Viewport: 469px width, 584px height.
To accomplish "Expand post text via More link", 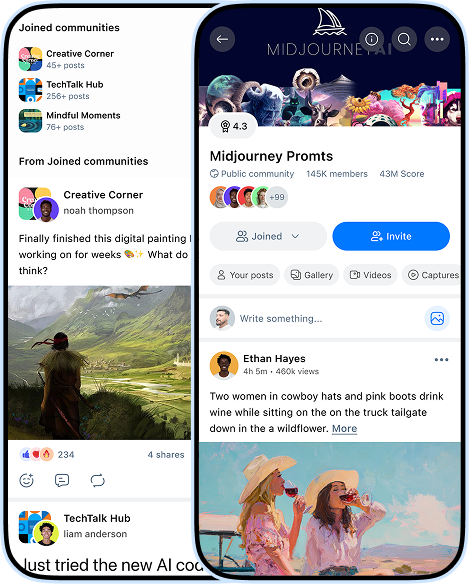I will (344, 428).
